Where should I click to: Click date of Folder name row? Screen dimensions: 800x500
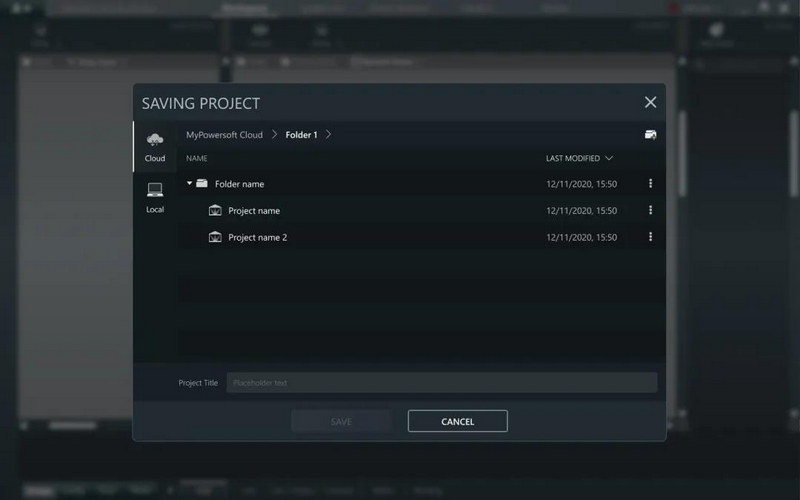582,184
